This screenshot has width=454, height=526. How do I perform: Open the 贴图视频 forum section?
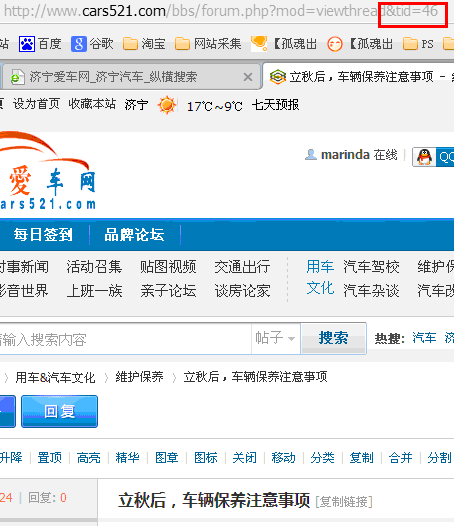click(168, 267)
